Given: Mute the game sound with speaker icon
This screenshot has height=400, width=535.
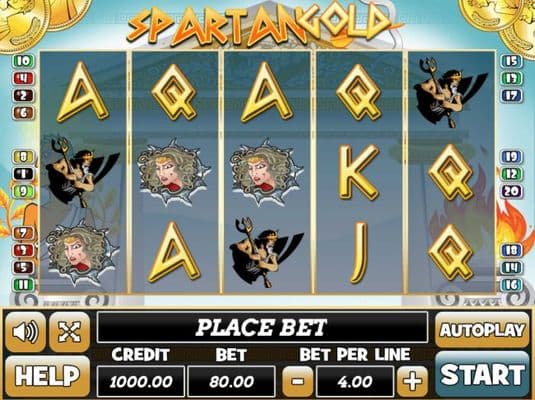Looking at the screenshot, I should point(25,332).
